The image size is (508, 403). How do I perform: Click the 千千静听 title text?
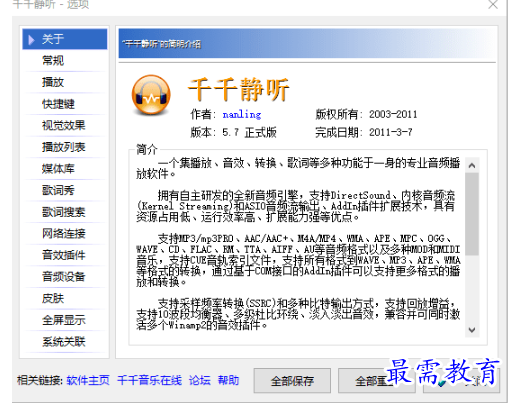(239, 89)
